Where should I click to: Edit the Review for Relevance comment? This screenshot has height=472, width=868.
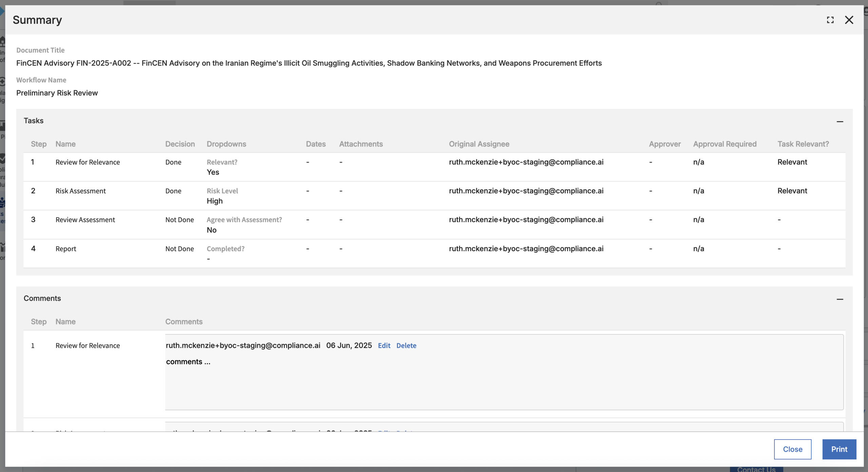point(384,345)
